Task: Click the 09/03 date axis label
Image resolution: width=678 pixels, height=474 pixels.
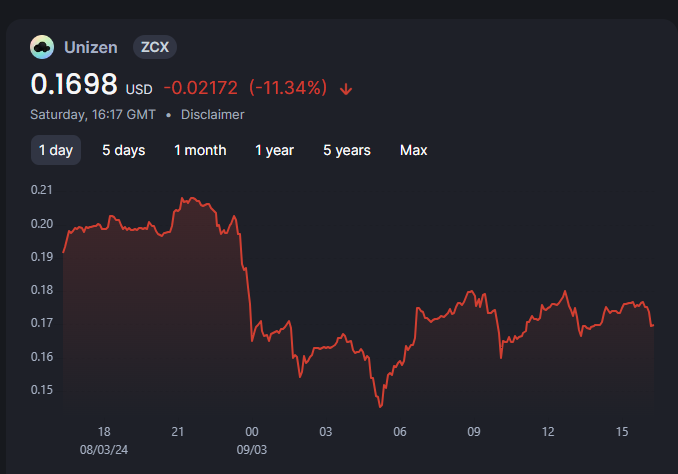Action: coord(251,449)
